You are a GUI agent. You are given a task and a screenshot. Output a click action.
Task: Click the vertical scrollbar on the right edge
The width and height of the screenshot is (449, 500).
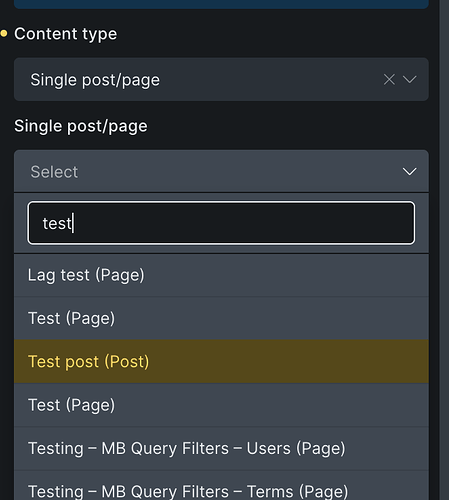click(444, 250)
